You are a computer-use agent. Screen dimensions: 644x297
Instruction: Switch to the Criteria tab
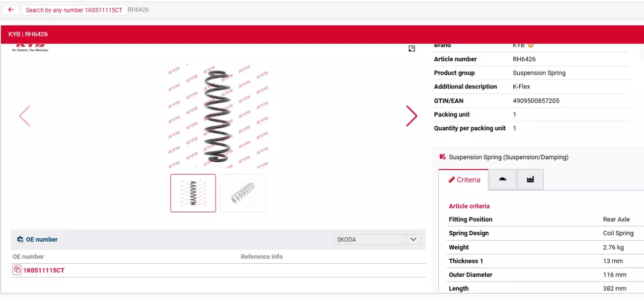tap(464, 180)
